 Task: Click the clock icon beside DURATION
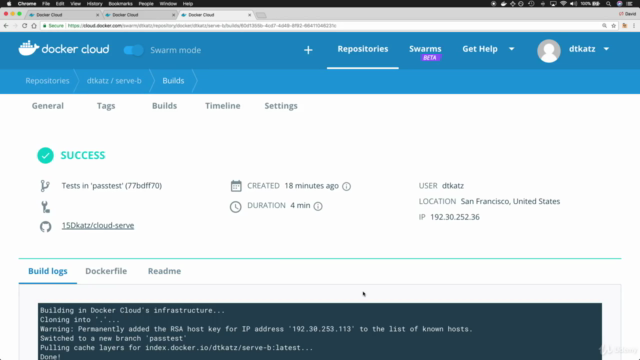pos(235,207)
